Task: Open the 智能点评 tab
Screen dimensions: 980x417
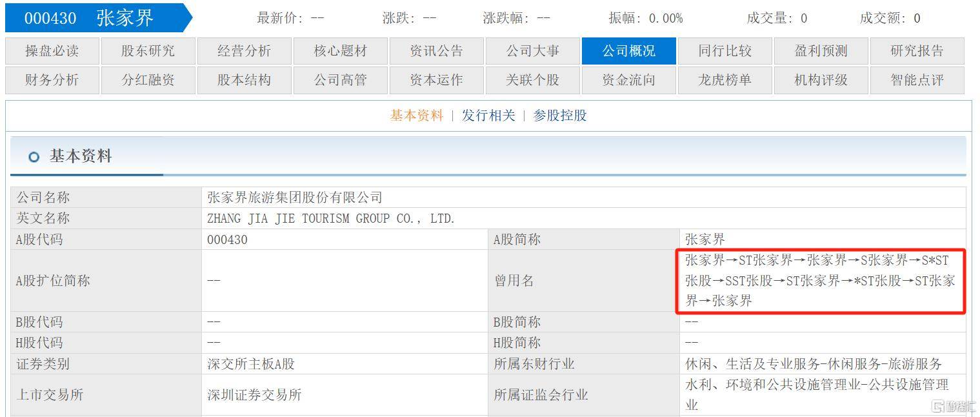Action: [x=917, y=80]
